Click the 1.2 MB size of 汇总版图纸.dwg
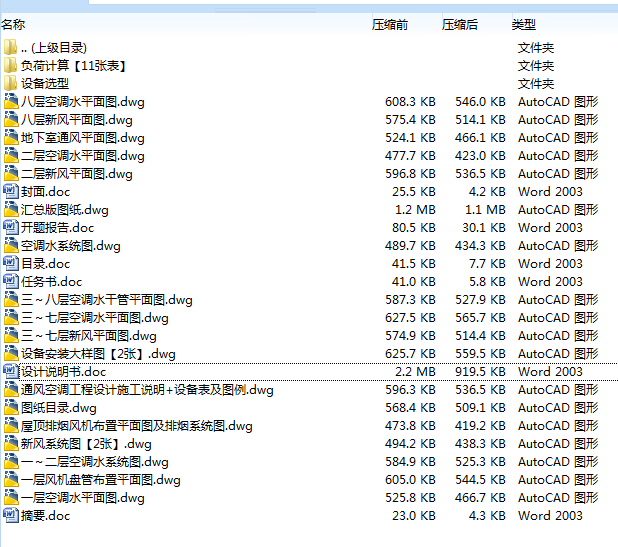This screenshot has height=547, width=618. pos(415,210)
